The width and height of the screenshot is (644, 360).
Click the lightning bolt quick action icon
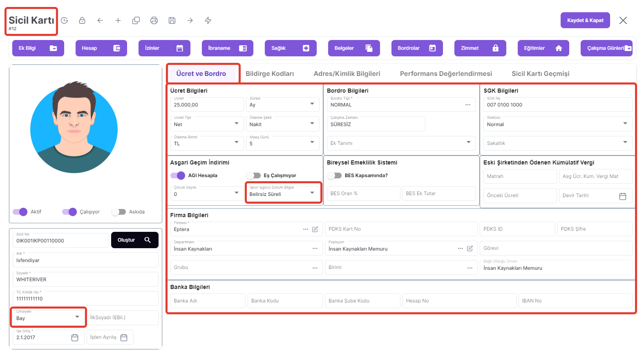(208, 20)
